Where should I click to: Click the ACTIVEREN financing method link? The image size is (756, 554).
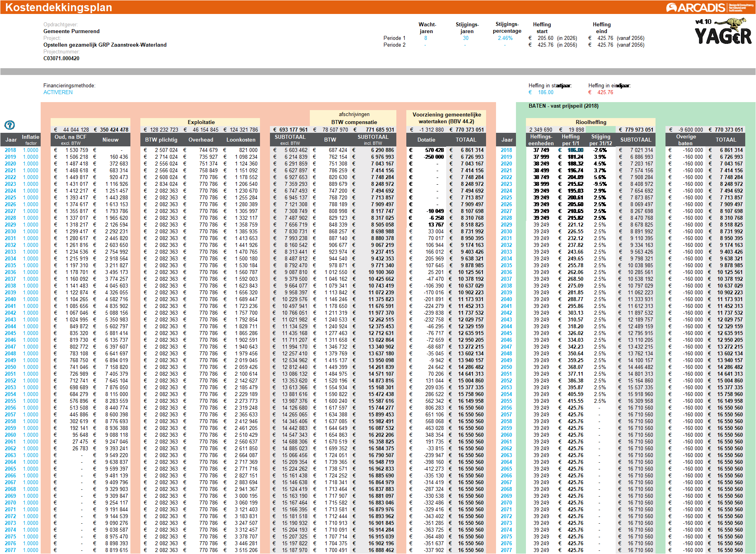pyautogui.click(x=58, y=92)
